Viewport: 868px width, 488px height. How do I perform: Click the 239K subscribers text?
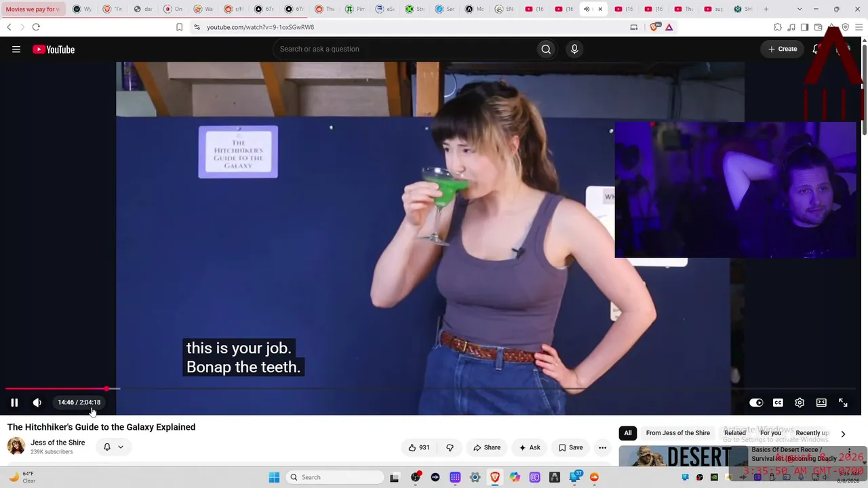point(52,452)
